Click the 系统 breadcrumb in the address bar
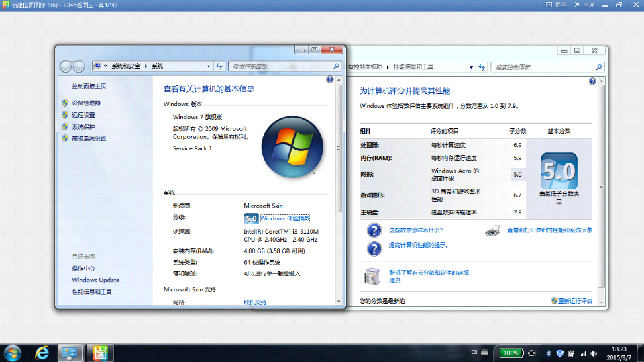The height and width of the screenshot is (362, 644). click(x=157, y=66)
